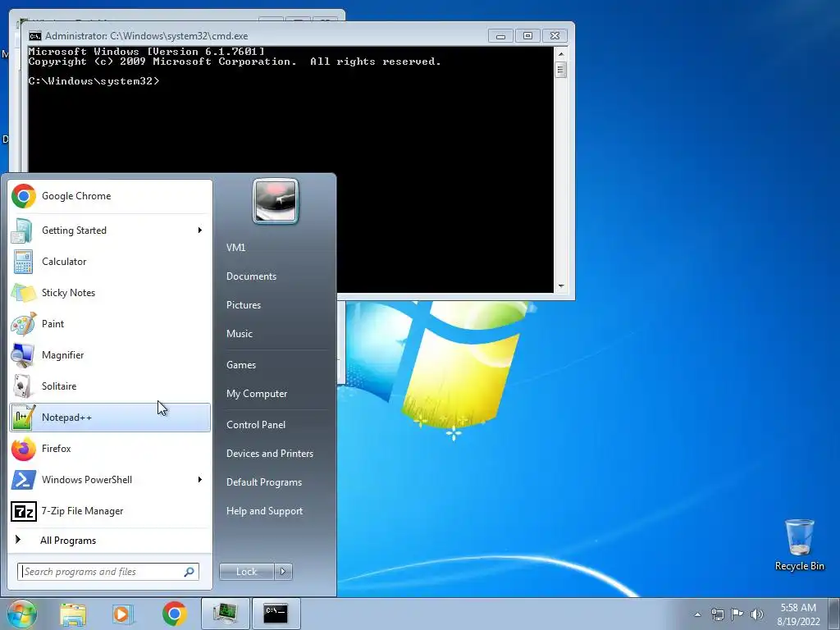Screen dimensions: 840x630
Task: Start Solitaire from Start menu
Action: click(x=110, y=386)
